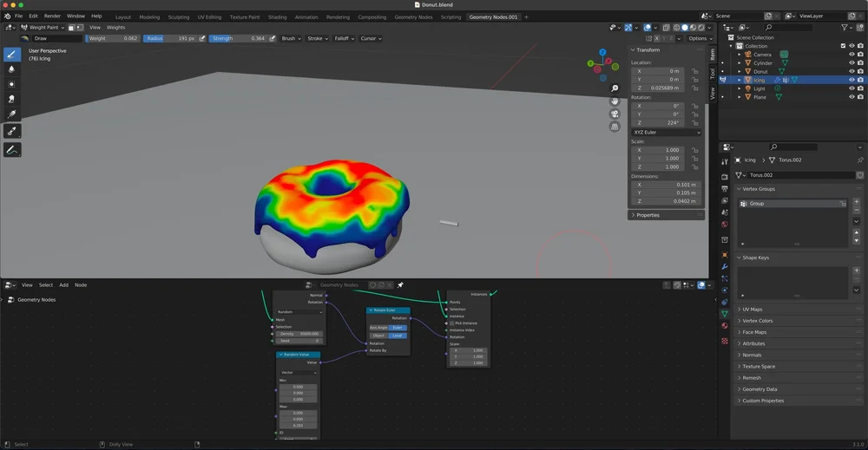This screenshot has width=868, height=450.
Task: Open the Weights menu in viewport header
Action: pyautogui.click(x=115, y=28)
